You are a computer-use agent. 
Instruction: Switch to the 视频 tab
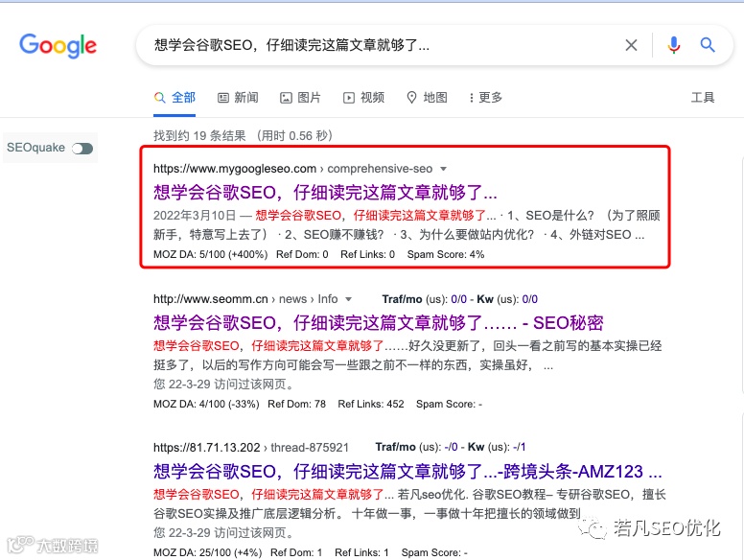[363, 98]
